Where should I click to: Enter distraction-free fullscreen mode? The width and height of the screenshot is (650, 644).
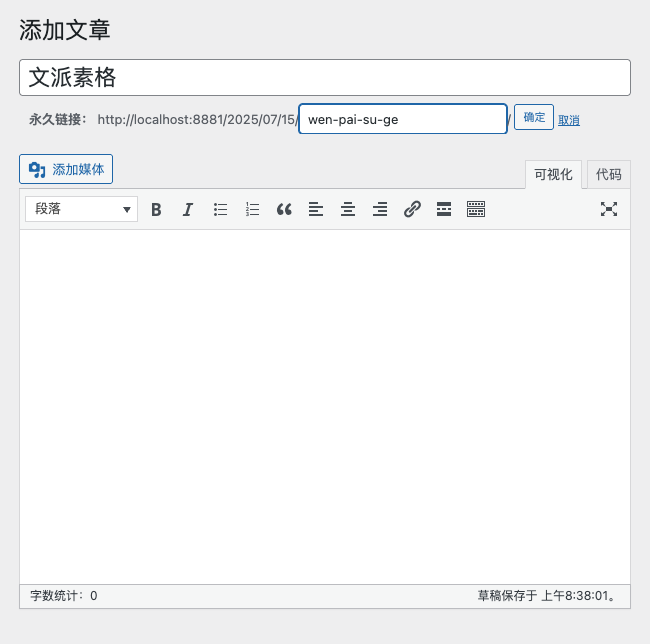click(609, 209)
